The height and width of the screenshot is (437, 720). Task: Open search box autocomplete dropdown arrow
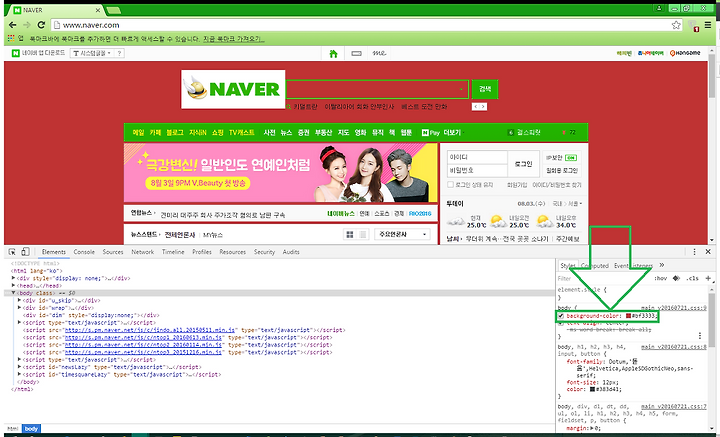click(461, 90)
